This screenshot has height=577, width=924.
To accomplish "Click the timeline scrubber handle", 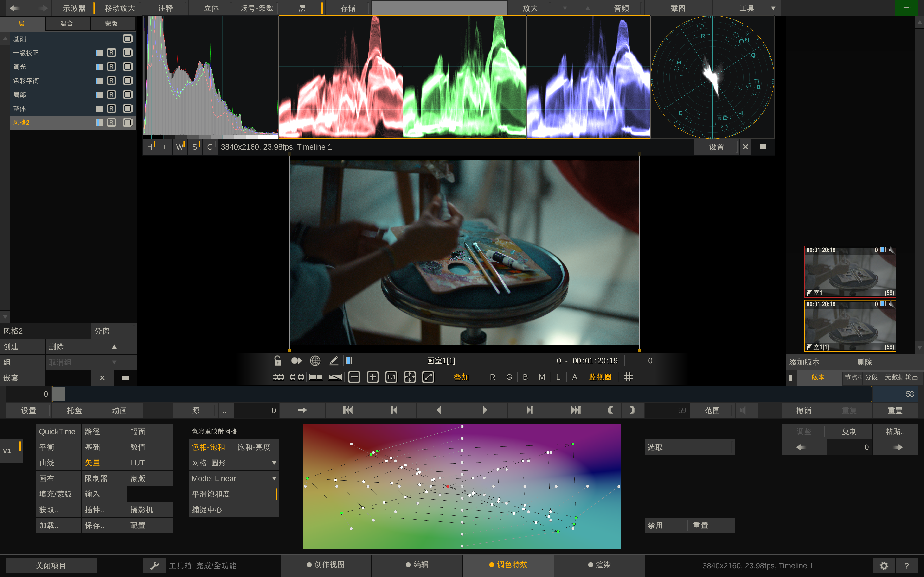I will point(58,394).
